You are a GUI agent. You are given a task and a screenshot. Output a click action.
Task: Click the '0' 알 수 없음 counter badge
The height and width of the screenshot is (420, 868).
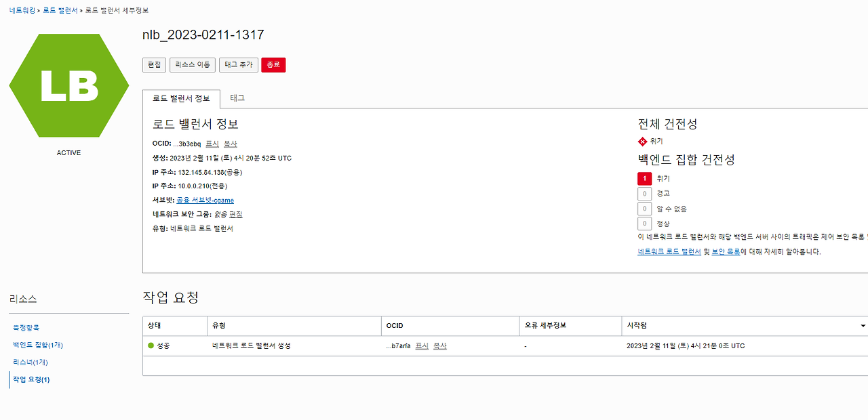(644, 209)
